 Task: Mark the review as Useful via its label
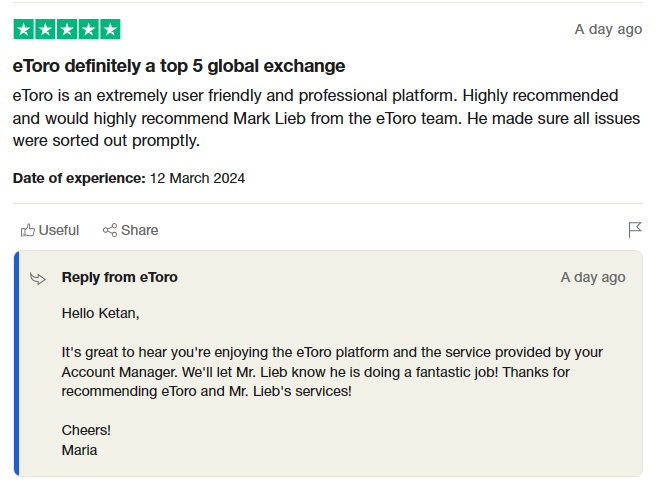pos(59,230)
